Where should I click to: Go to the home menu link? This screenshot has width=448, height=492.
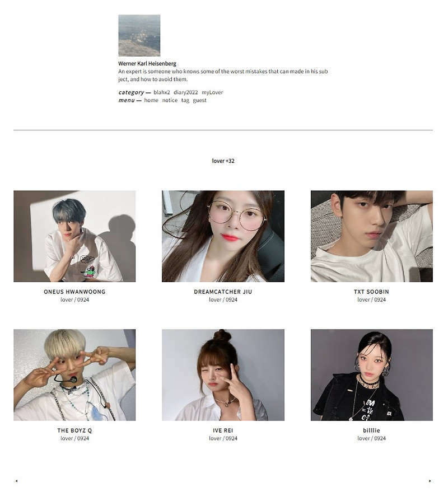[151, 100]
